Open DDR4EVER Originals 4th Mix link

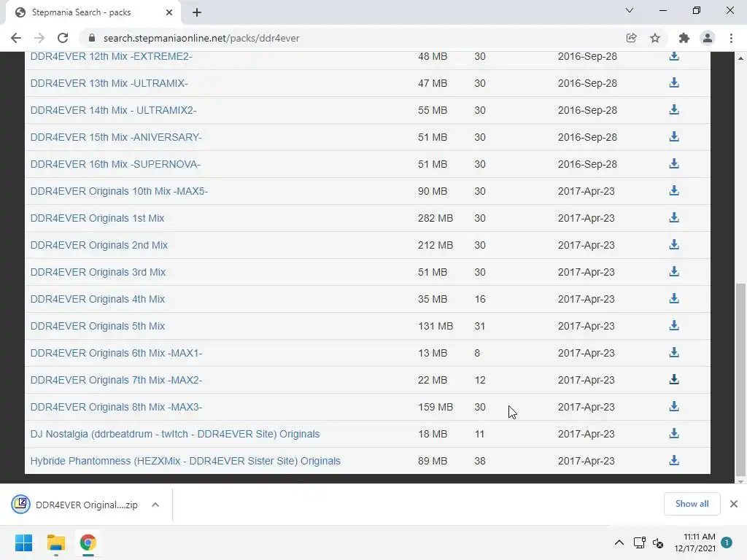98,299
